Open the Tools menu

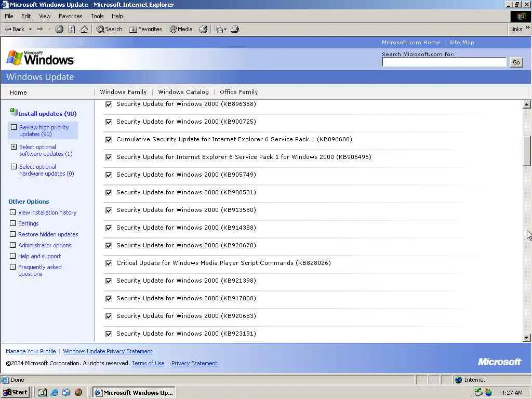click(97, 16)
